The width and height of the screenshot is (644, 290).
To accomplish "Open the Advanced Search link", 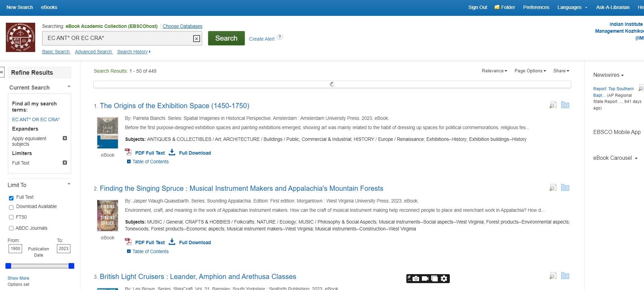I will (x=93, y=52).
